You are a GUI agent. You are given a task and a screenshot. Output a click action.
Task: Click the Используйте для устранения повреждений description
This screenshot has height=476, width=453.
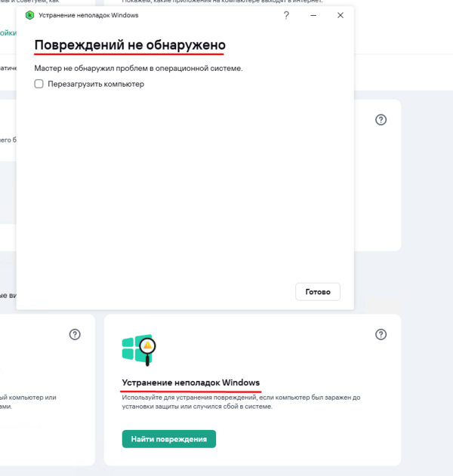pos(242,401)
